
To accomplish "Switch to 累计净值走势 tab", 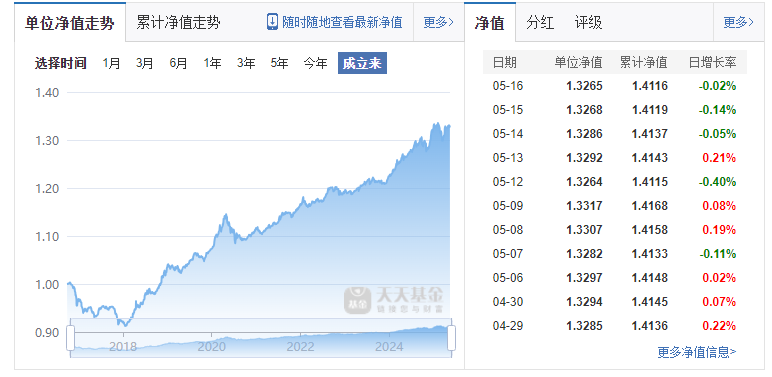I will (178, 22).
